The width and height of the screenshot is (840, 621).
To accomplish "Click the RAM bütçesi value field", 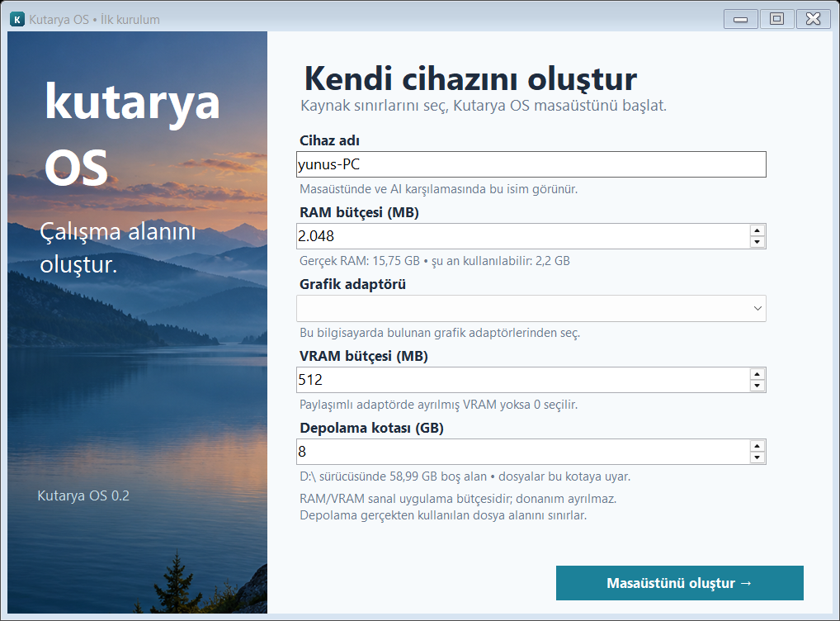I will pos(523,236).
